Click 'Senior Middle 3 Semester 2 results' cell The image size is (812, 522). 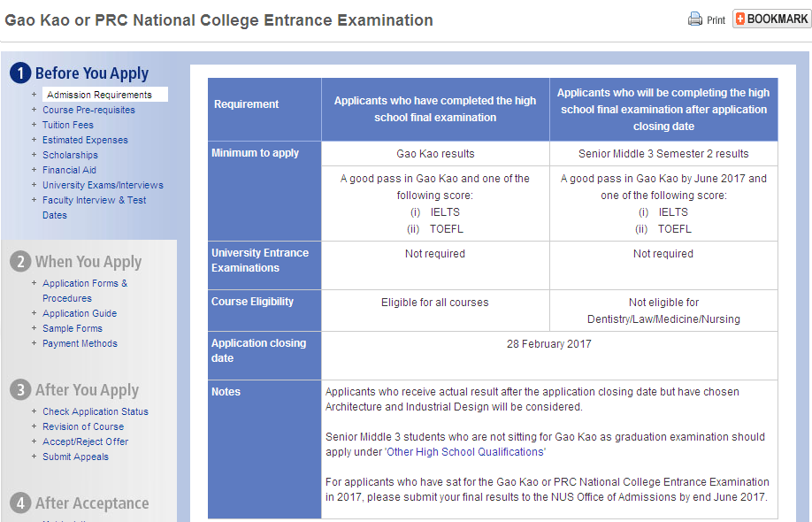click(x=663, y=154)
